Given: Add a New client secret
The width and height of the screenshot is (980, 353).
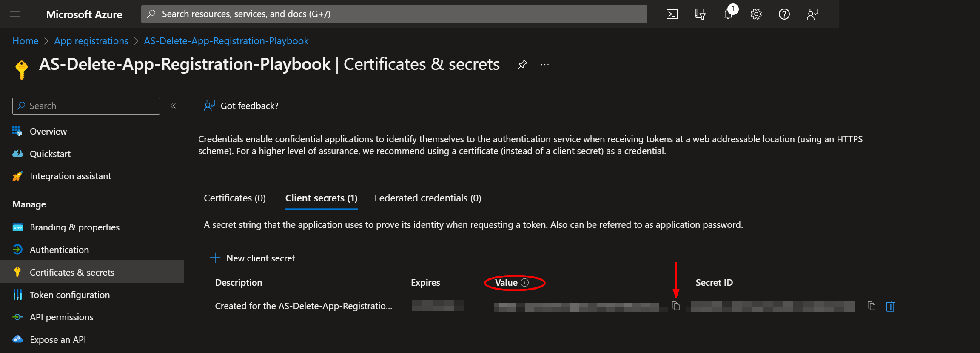Looking at the screenshot, I should [x=253, y=258].
